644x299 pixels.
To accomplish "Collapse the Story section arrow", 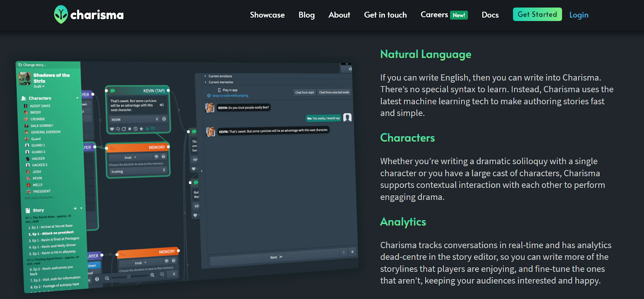I will 81,208.
